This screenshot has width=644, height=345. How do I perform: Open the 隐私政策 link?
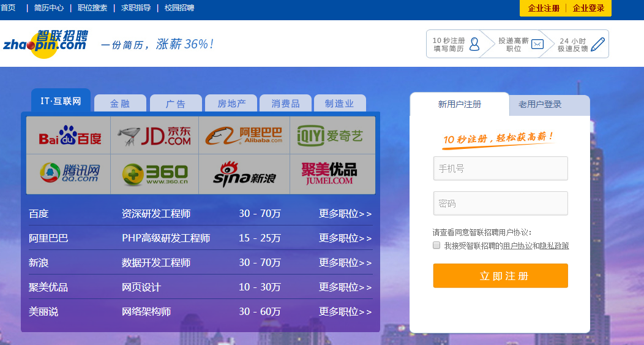click(x=554, y=246)
